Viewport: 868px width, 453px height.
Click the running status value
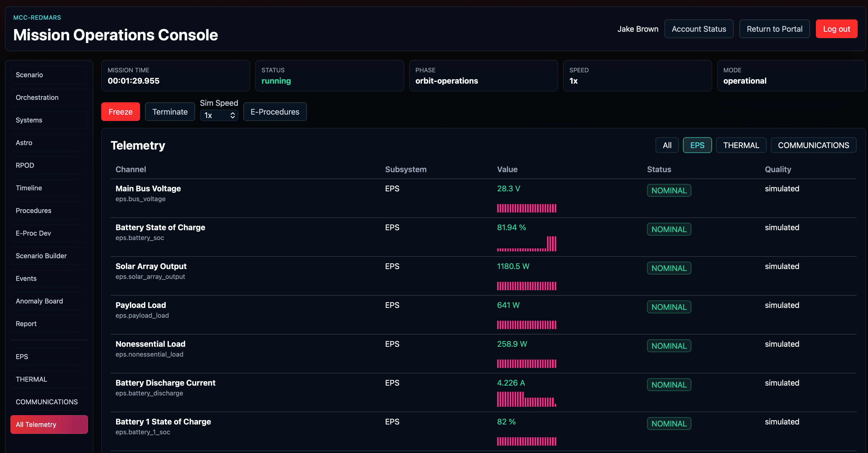[276, 81]
